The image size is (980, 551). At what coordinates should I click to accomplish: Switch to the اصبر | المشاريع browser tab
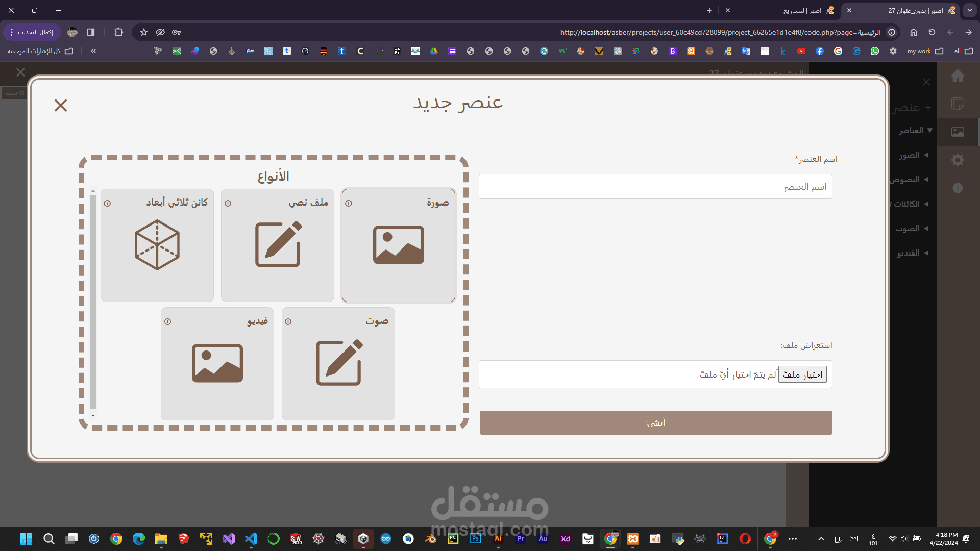click(x=802, y=10)
